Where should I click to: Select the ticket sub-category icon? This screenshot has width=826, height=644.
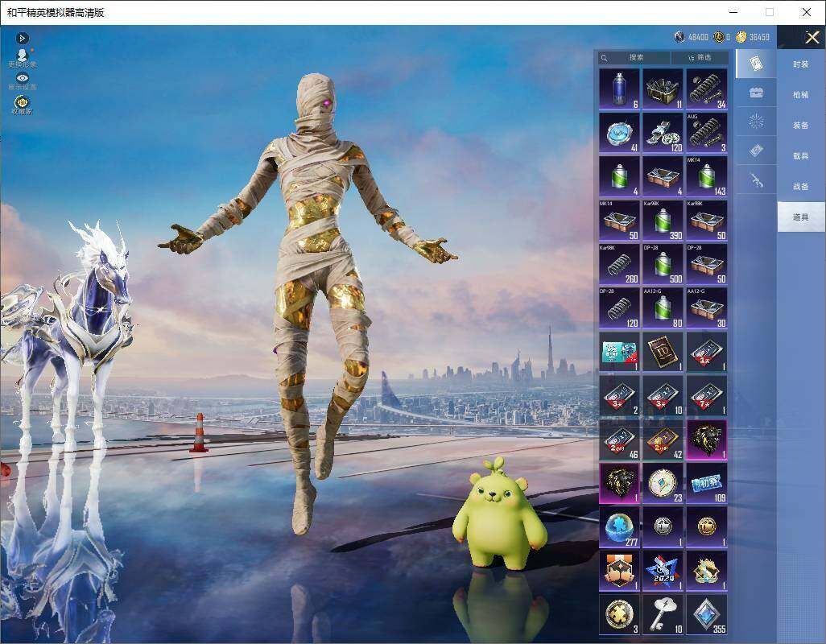[756, 151]
